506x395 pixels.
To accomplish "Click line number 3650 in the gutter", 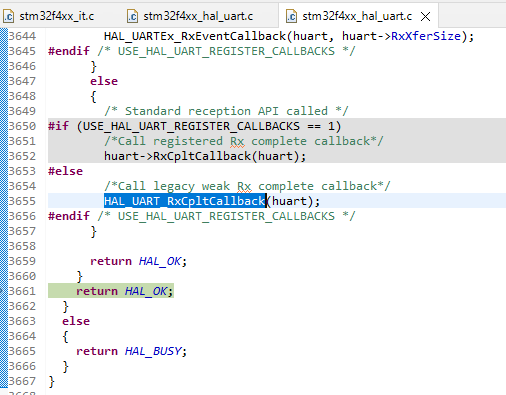I will (x=22, y=126).
